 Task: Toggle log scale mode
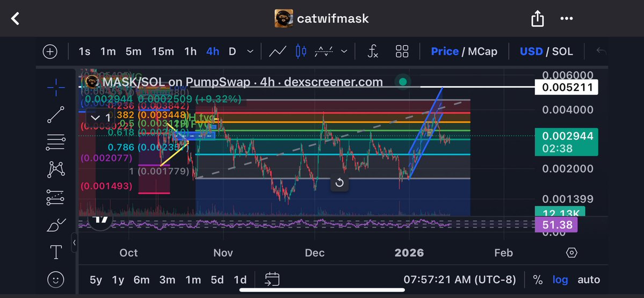[560, 280]
